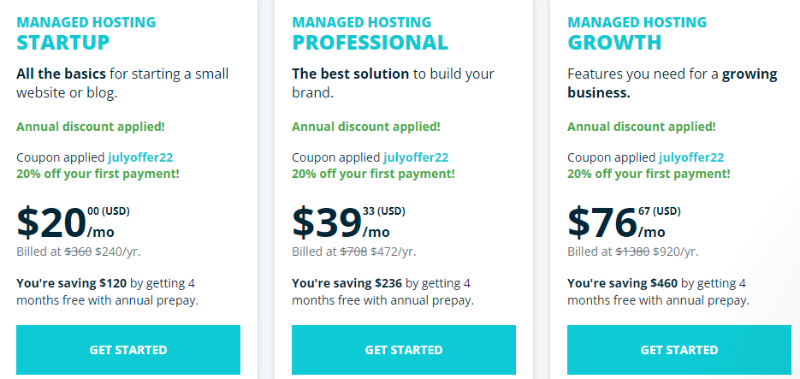
Task: Click Startup's "Annual discount applied!" notice
Action: (91, 127)
